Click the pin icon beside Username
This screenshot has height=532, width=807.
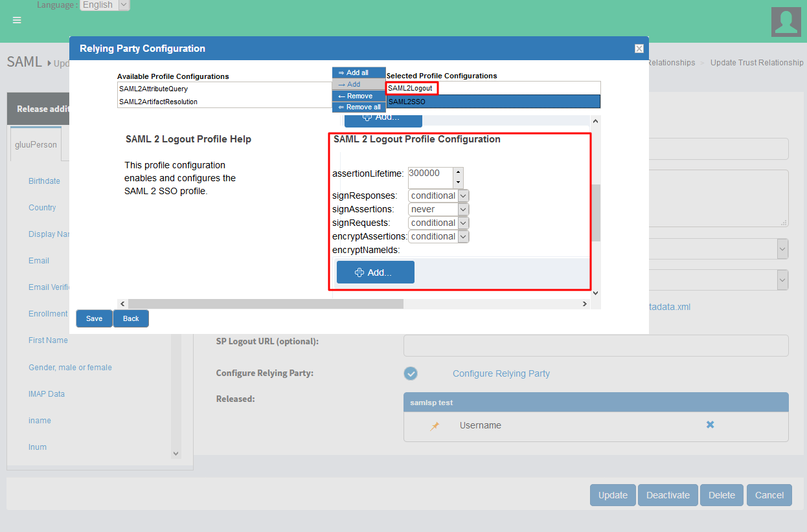[435, 426]
